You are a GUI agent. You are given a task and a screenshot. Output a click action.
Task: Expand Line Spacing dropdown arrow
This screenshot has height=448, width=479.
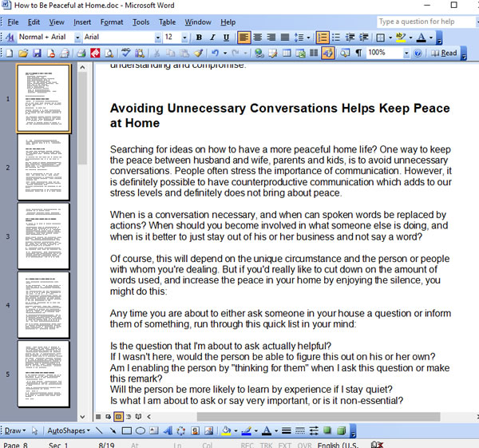[x=308, y=38]
